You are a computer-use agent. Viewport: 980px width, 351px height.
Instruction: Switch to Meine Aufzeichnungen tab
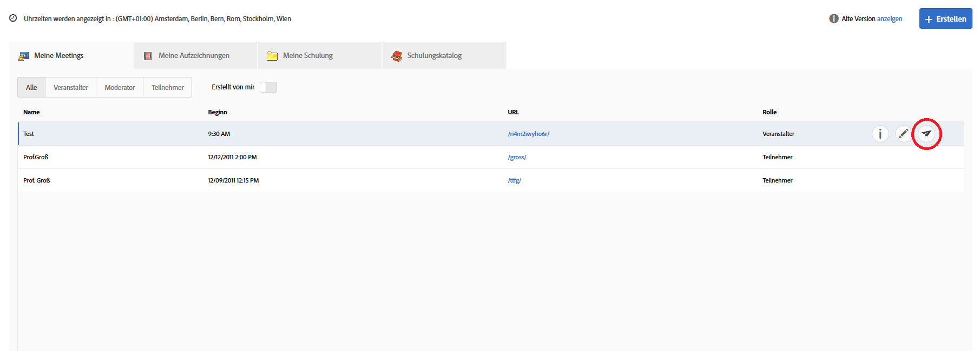195,55
